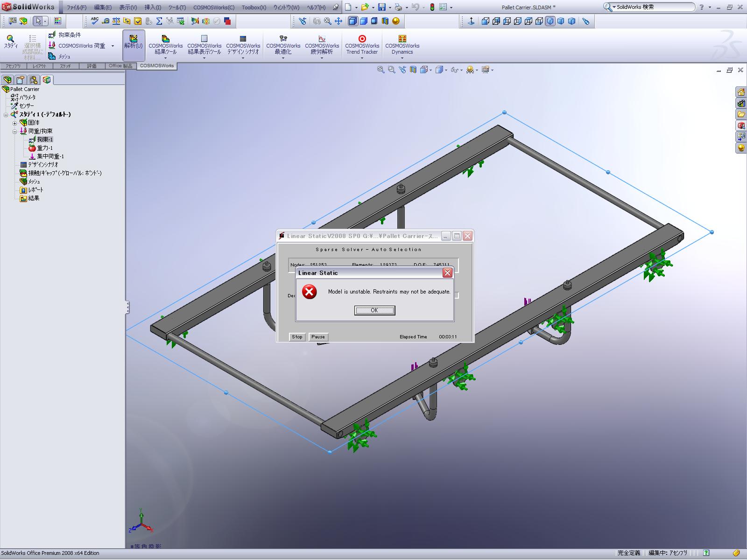Switch to the スケッチ tab

click(65, 66)
